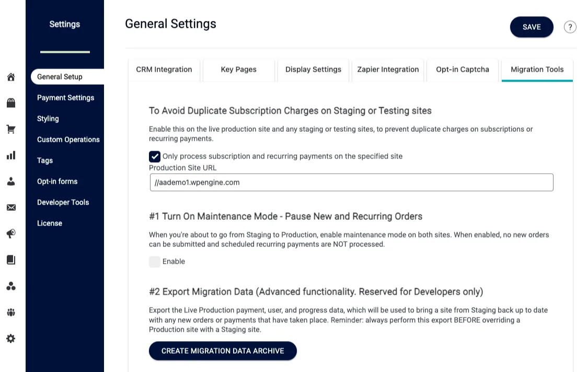588x372 pixels.
Task: Open the megaphone announcements icon
Action: tap(11, 234)
